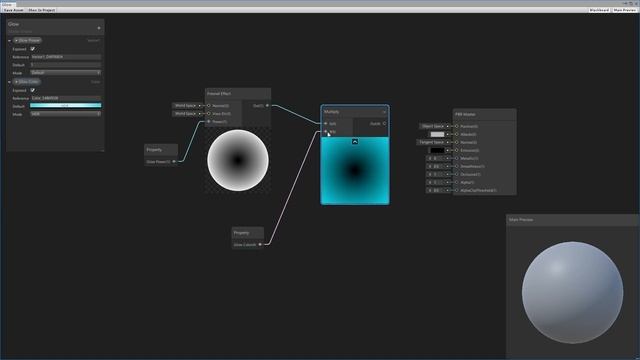Edit the Smoothness default value field
This screenshot has height=360, width=640.
coord(437,167)
